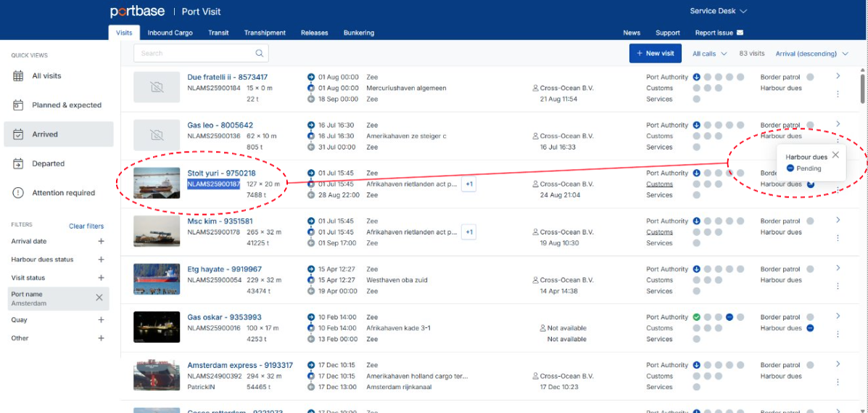Screen dimensions: 868x413
Task: Click the Portbase logo
Action: click(138, 12)
